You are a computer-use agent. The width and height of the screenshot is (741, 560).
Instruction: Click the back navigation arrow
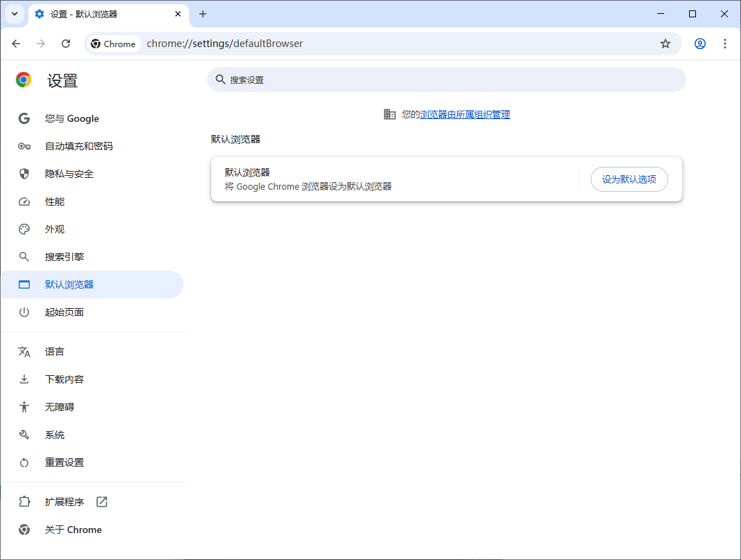tap(16, 44)
